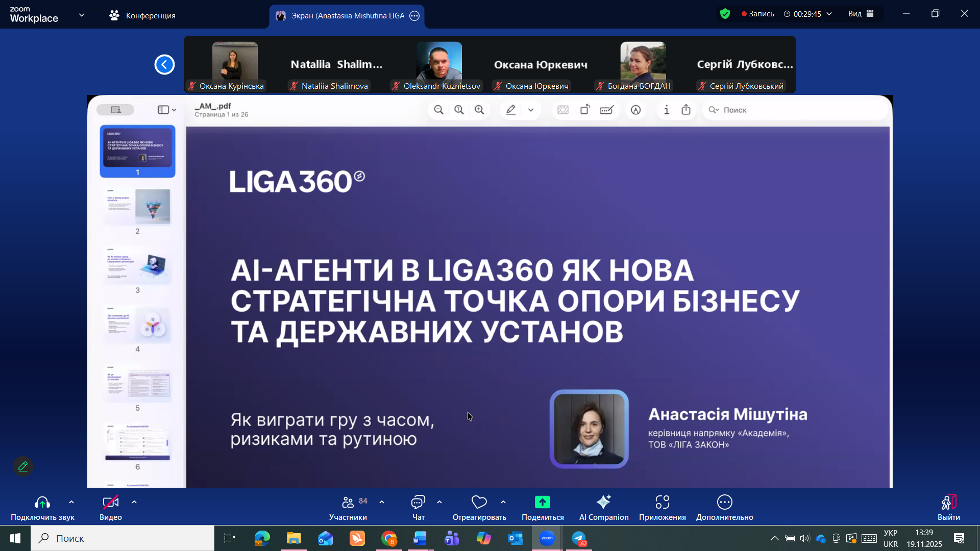Open Telegram from the taskbar
This screenshot has width=980, height=551.
[579, 538]
